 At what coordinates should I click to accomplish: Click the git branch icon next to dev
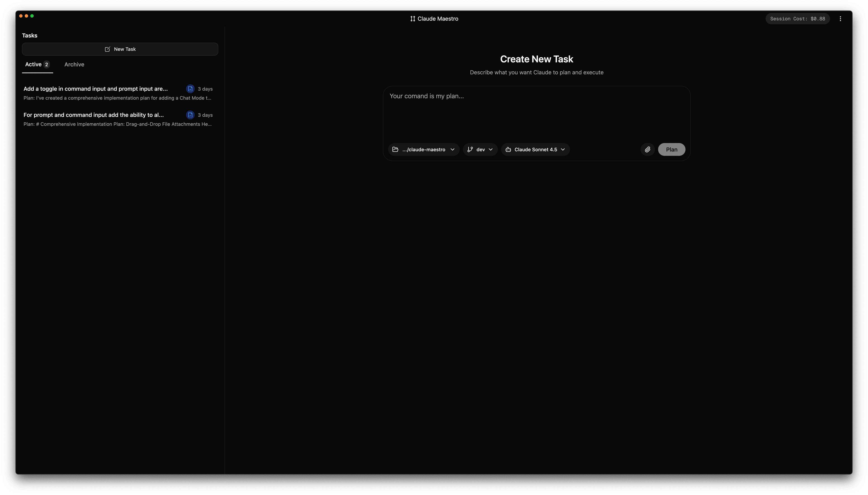[x=470, y=149]
